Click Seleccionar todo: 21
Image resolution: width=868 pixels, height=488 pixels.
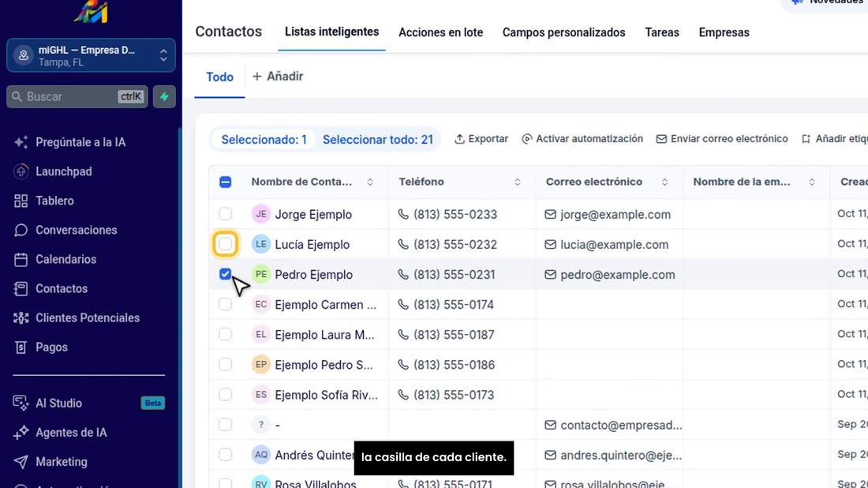(377, 140)
